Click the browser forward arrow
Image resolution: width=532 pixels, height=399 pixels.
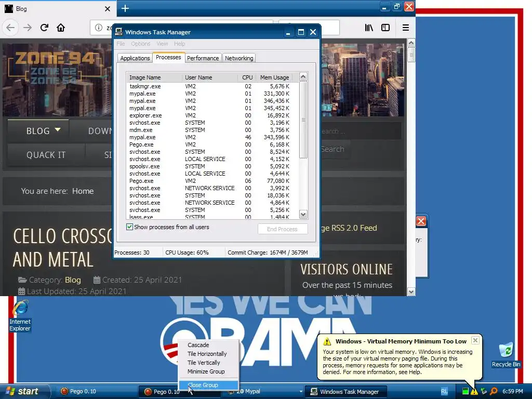(28, 28)
